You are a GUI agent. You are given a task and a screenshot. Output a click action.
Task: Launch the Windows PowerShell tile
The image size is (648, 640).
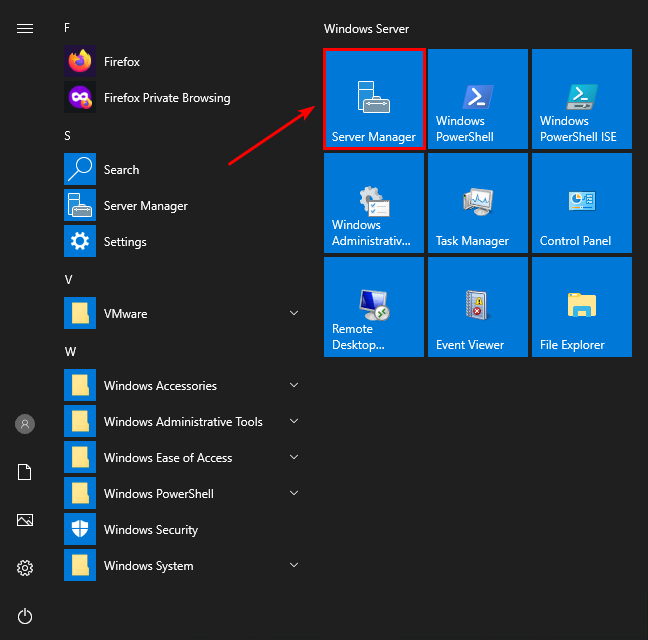477,100
